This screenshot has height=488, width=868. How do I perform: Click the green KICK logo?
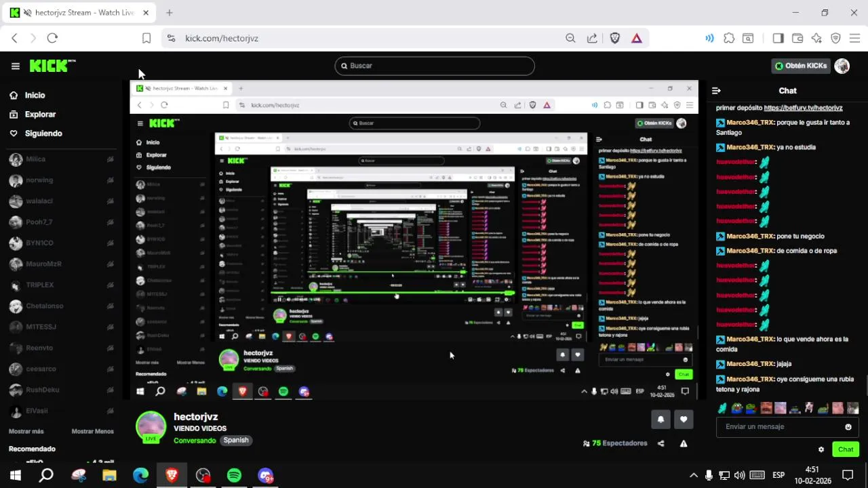(52, 66)
